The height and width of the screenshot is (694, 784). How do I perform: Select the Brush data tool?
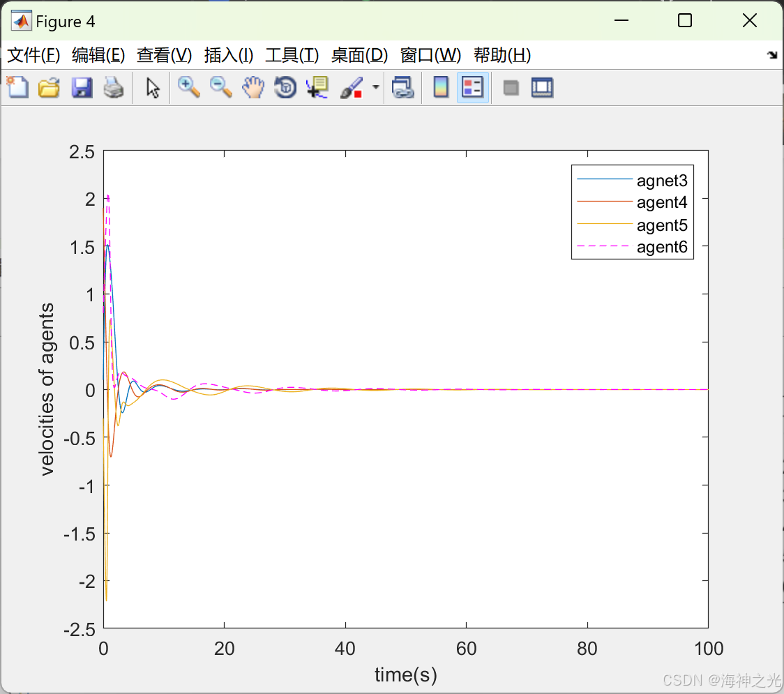pyautogui.click(x=352, y=87)
